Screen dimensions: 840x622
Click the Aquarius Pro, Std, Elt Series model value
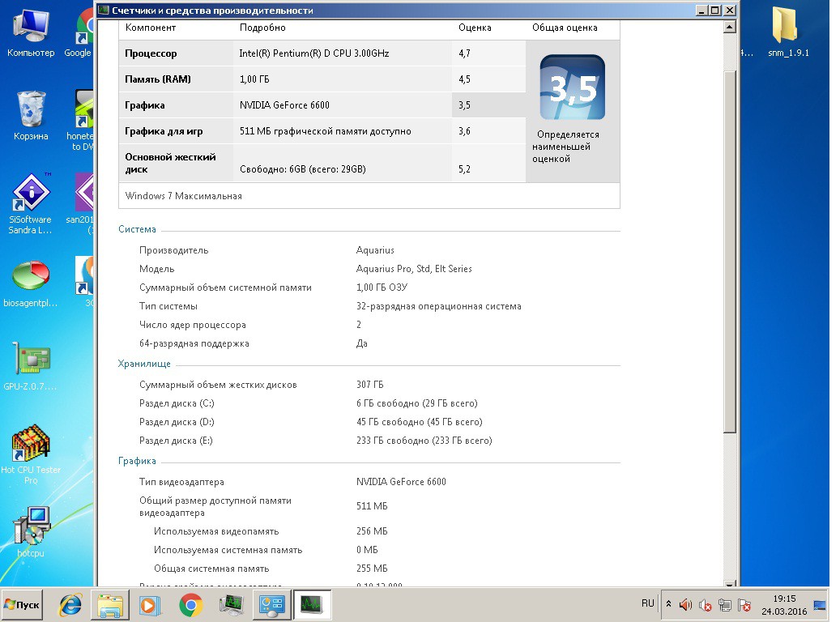click(x=414, y=269)
